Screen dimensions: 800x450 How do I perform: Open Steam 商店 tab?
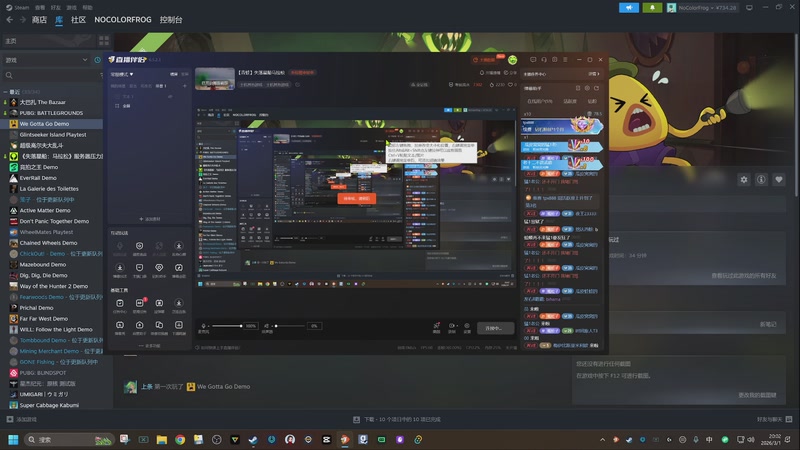(x=39, y=20)
